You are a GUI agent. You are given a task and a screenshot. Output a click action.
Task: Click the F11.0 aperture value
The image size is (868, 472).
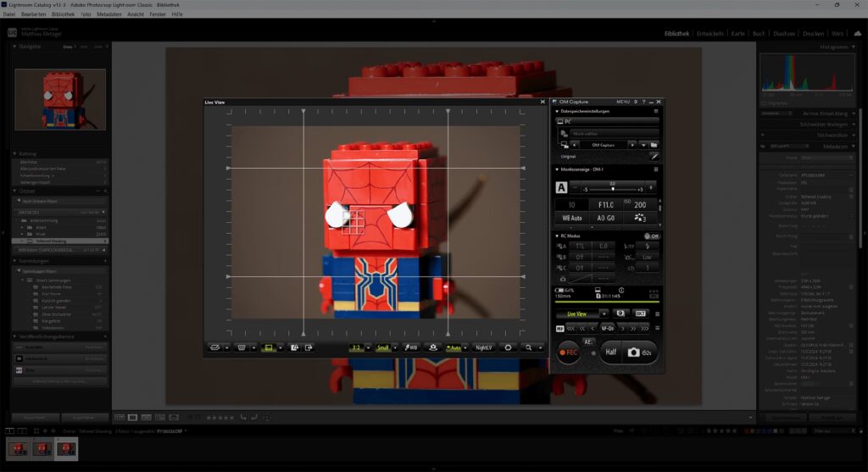point(606,205)
